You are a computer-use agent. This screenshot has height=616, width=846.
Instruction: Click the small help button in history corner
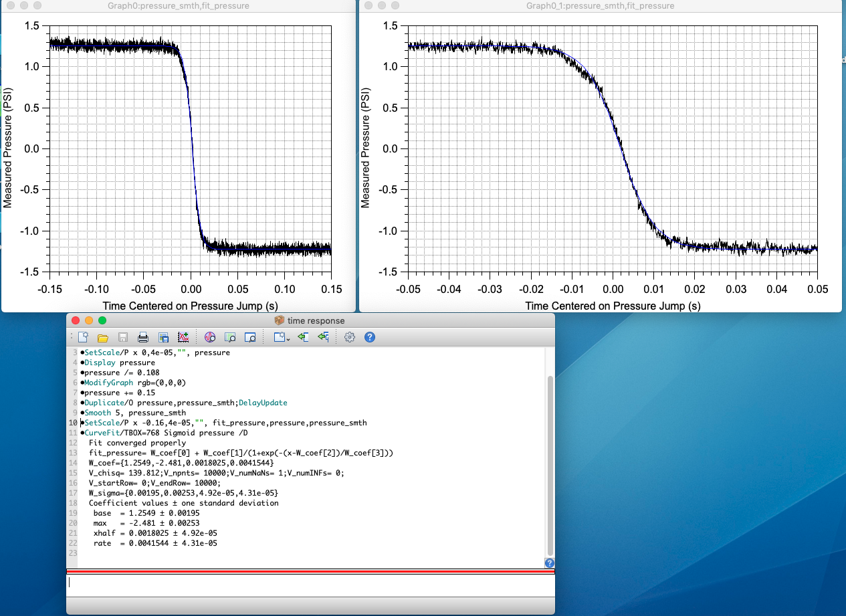click(x=550, y=563)
